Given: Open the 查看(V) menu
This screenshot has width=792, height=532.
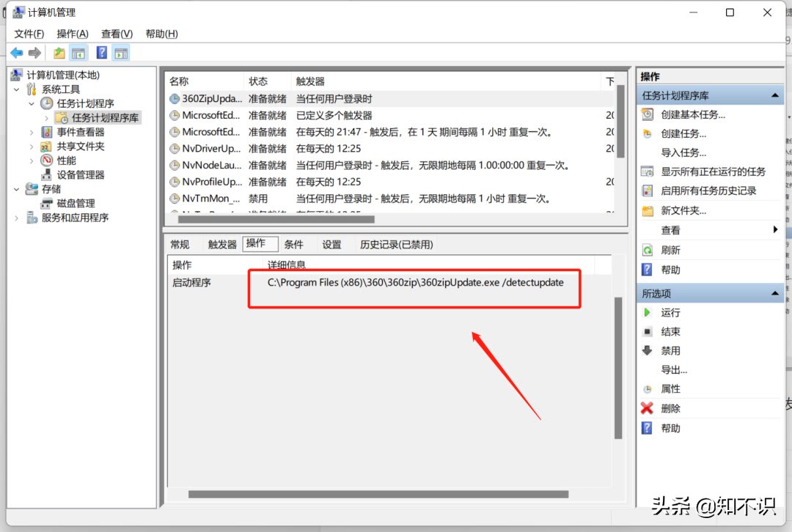Looking at the screenshot, I should (117, 34).
